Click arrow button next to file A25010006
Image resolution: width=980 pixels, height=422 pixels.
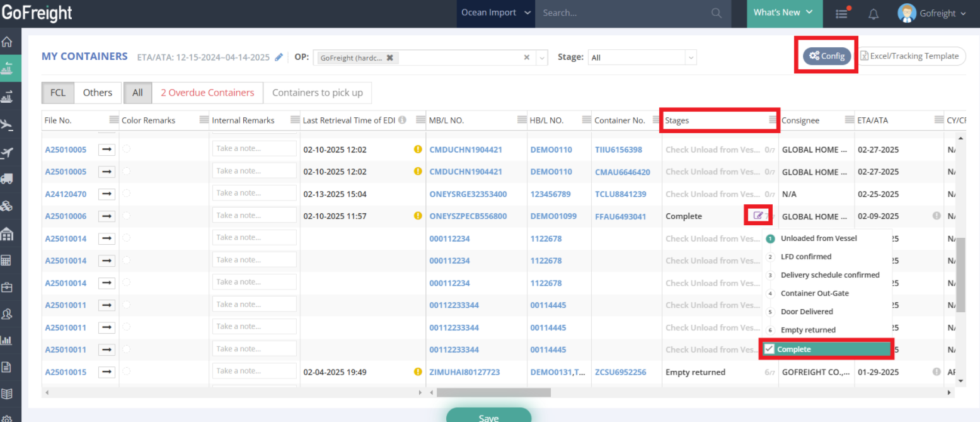point(107,216)
